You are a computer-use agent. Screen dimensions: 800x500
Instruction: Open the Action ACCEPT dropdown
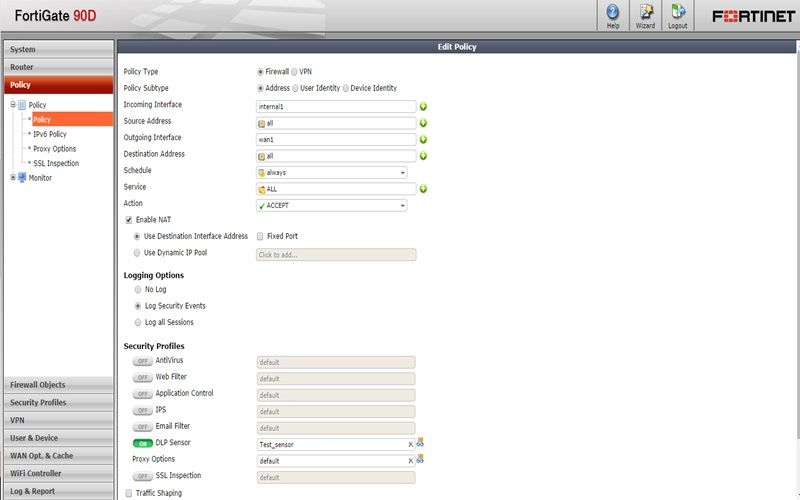point(331,206)
